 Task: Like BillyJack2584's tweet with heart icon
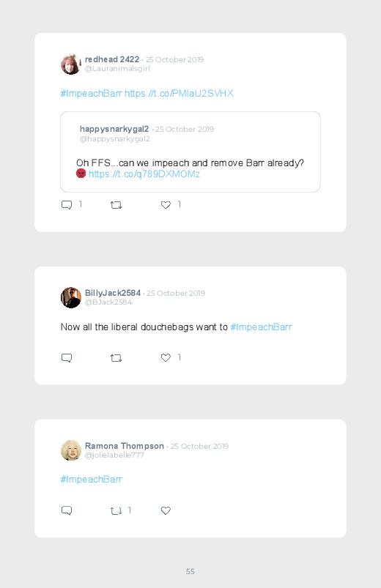[x=166, y=358]
